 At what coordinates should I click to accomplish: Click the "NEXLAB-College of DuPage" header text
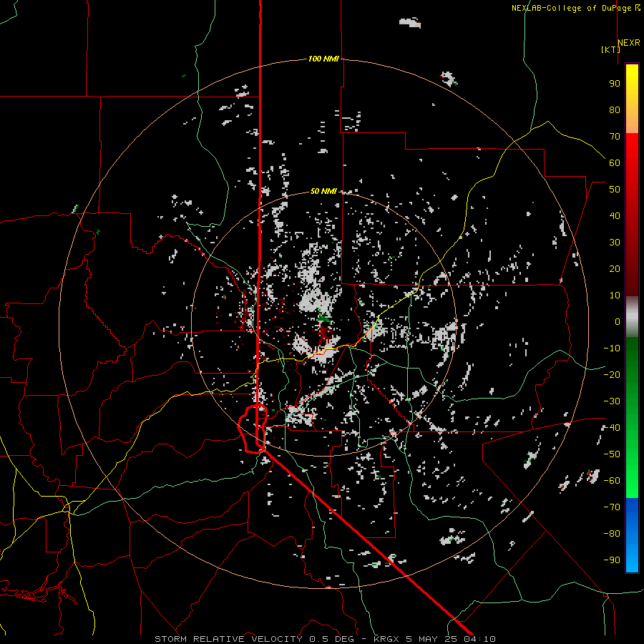pos(572,8)
